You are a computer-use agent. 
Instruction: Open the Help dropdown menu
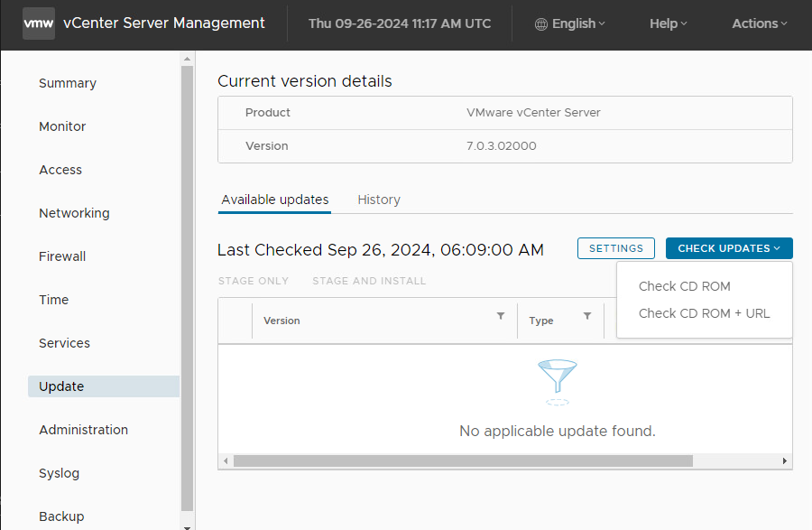click(x=668, y=23)
